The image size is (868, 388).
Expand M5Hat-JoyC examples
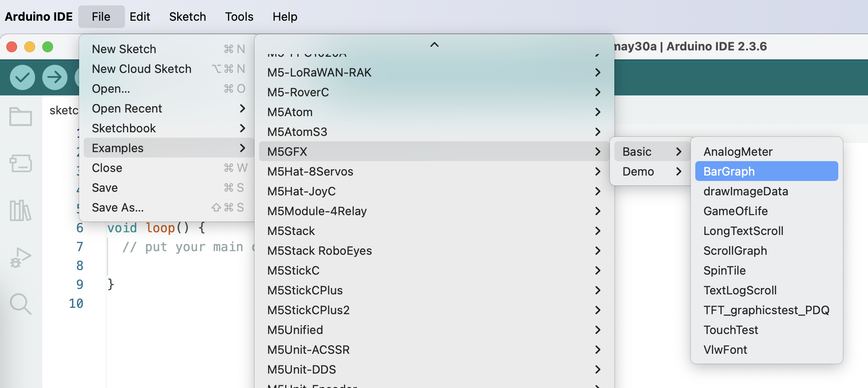pos(434,191)
